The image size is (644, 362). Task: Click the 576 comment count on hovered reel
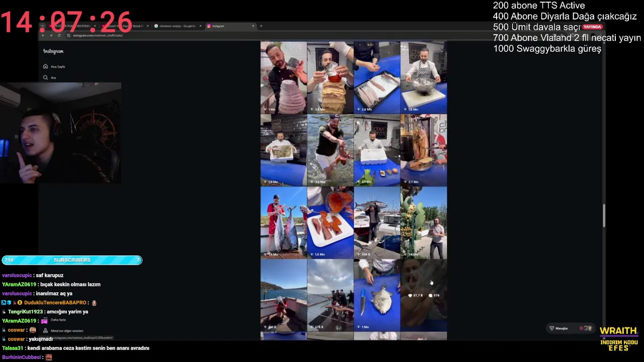tap(434, 295)
